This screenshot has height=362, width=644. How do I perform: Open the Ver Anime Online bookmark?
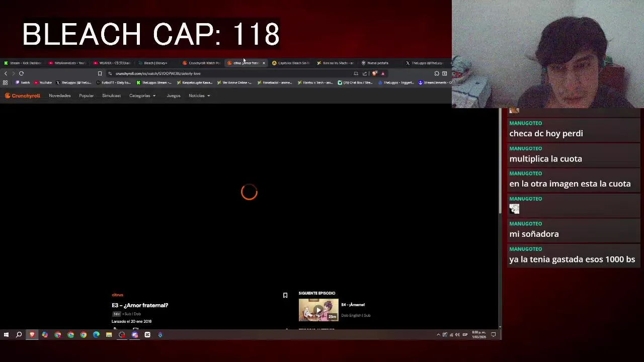[234, 82]
